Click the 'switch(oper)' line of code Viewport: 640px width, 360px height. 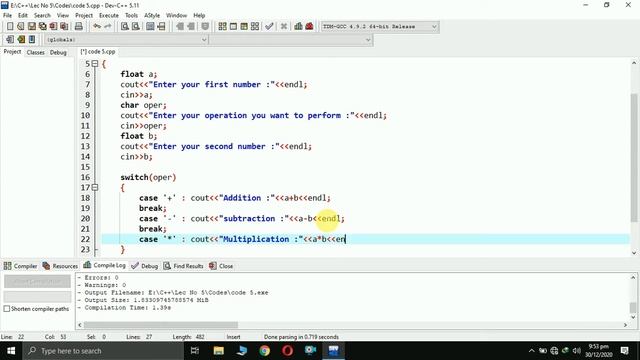pos(148,178)
